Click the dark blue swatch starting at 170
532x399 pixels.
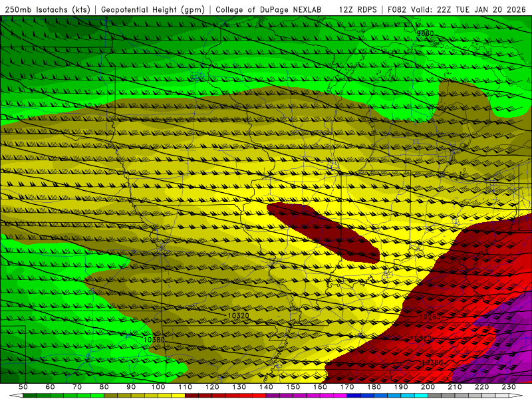(354, 396)
